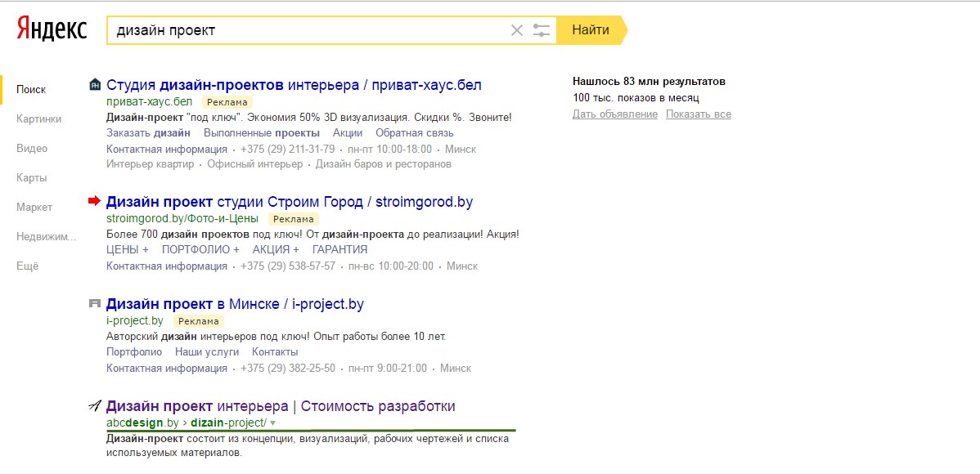Switch to Видео search section
980x474 pixels.
32,148
